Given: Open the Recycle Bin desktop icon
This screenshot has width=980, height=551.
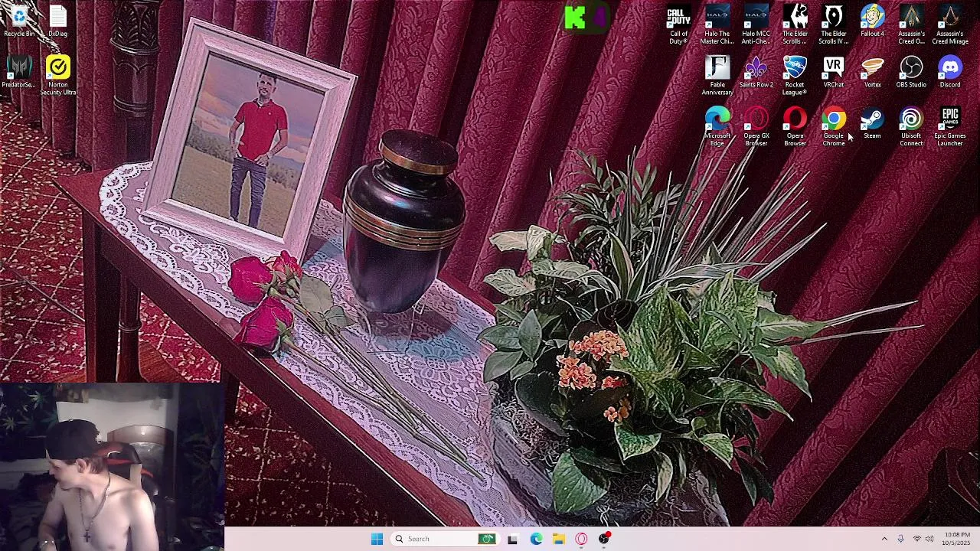Looking at the screenshot, I should 19,21.
